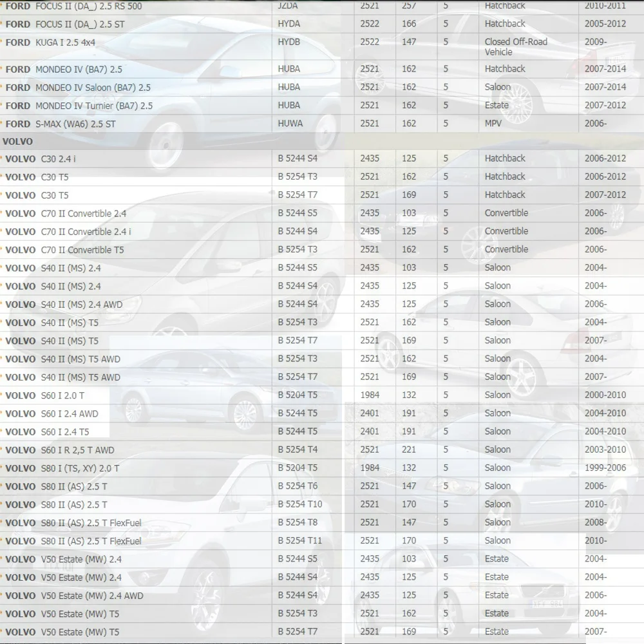Select 'VOLVO S60 I 2.4 AWD' row

52,413
